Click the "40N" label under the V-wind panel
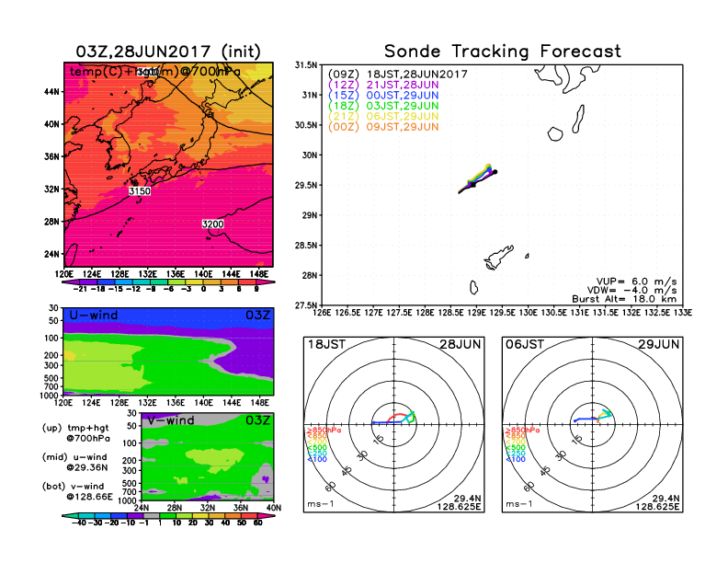The width and height of the screenshot is (728, 563). (274, 508)
